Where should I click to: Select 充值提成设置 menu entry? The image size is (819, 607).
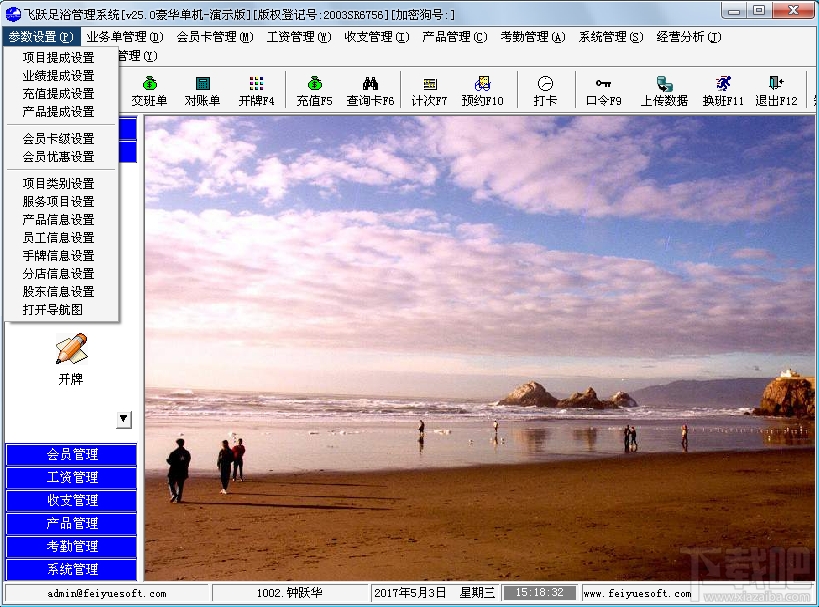[x=61, y=94]
